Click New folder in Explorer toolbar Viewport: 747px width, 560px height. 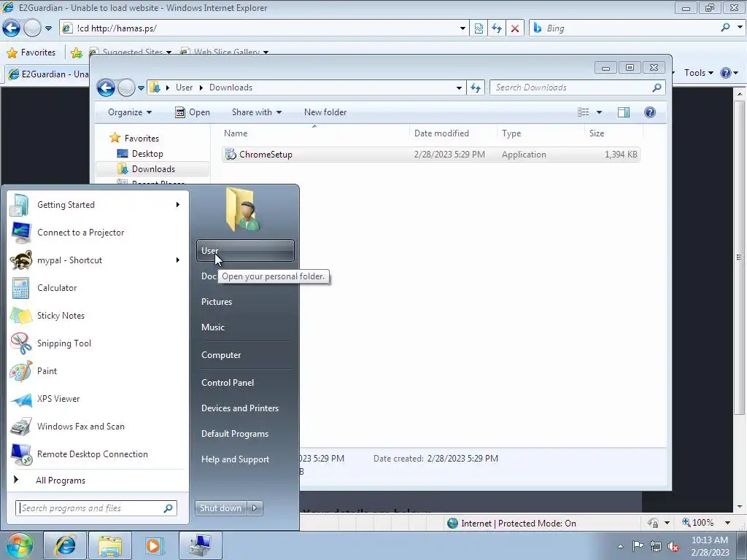[325, 112]
